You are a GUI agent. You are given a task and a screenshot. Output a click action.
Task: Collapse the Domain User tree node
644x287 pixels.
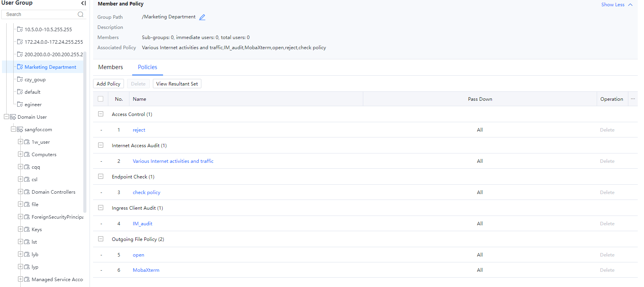coord(6,117)
